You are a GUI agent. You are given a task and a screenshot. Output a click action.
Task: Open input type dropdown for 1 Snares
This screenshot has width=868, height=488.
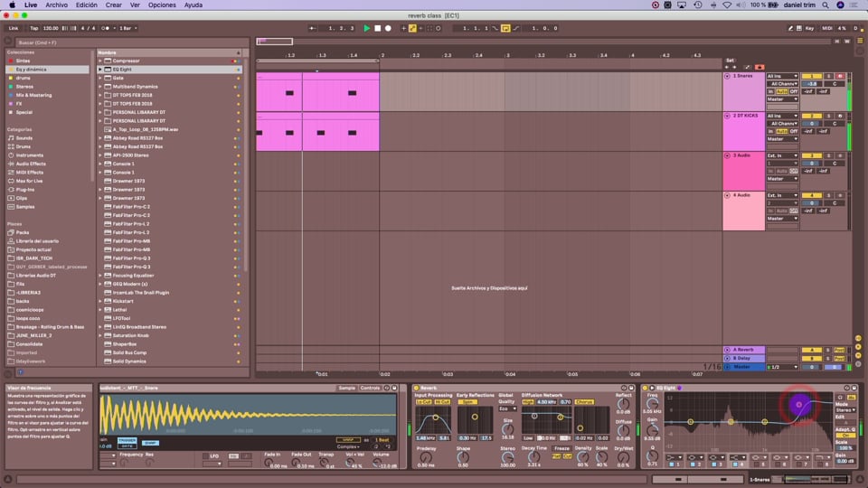[x=782, y=76]
